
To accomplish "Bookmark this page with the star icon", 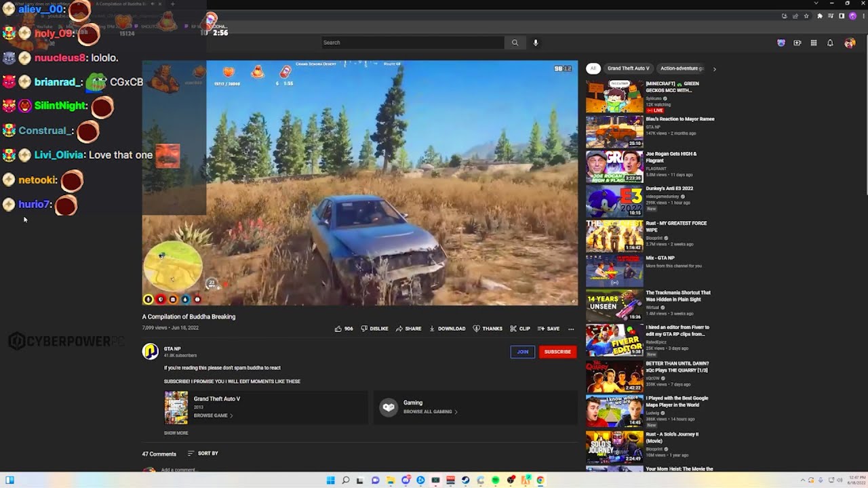I will [x=806, y=16].
